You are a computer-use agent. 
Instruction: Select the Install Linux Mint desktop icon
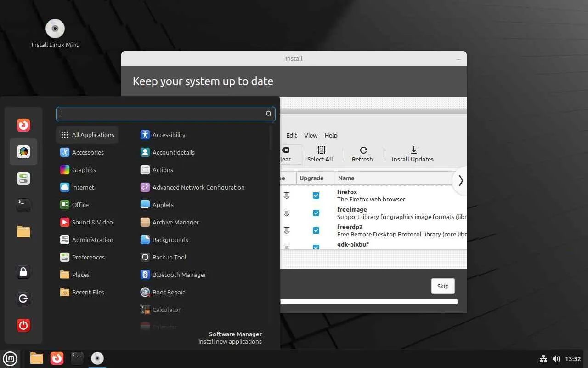tap(55, 33)
